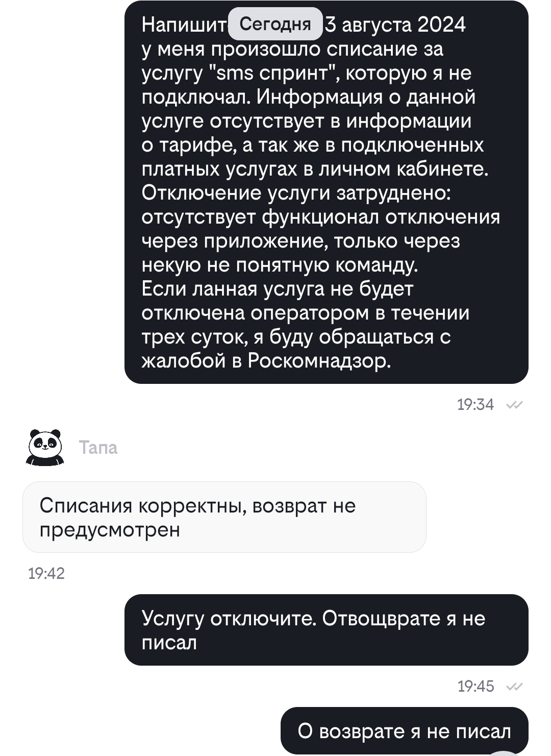Select the reply "Списания корректны, возврат не предусмотрен"
This screenshot has width=551, height=756.
pos(224,517)
